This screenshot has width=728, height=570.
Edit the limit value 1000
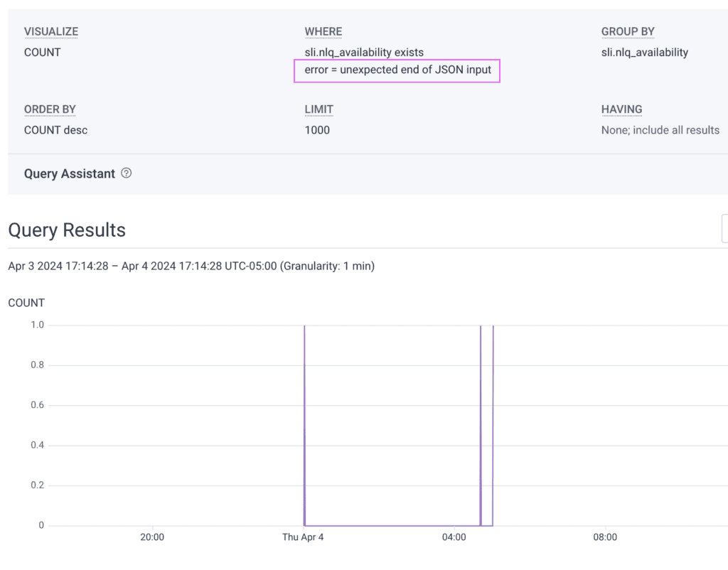click(x=317, y=130)
